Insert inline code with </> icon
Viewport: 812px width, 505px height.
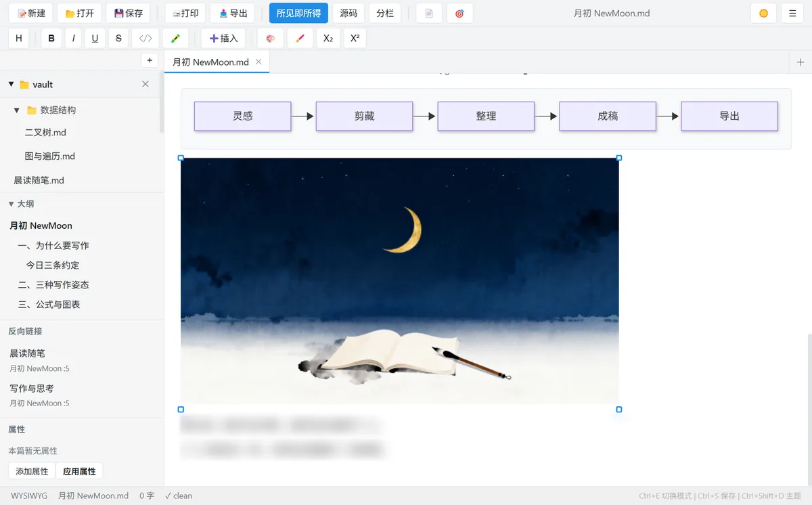pyautogui.click(x=145, y=39)
